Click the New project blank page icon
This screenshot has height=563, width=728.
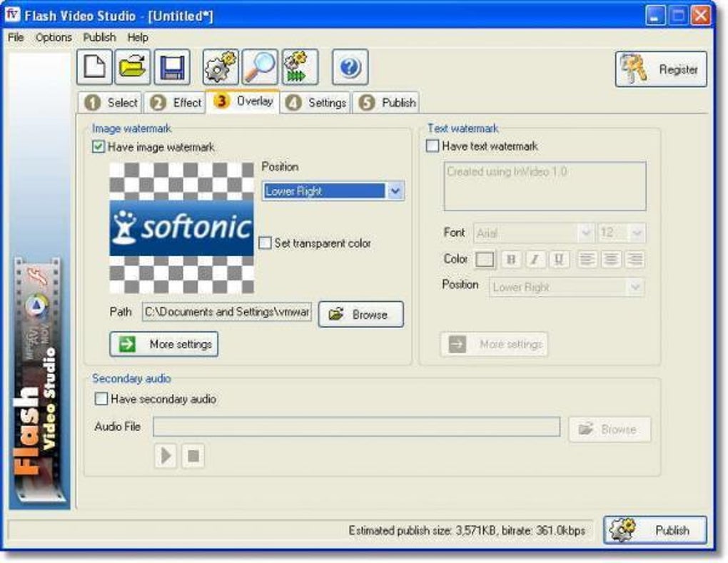coord(95,67)
